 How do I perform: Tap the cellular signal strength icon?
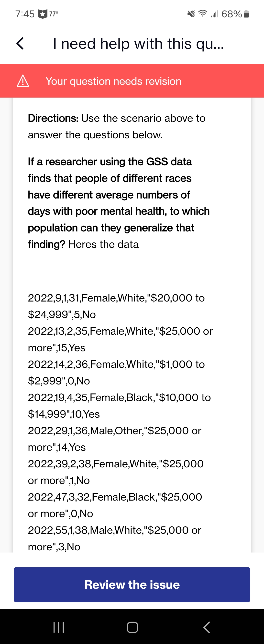point(214,14)
